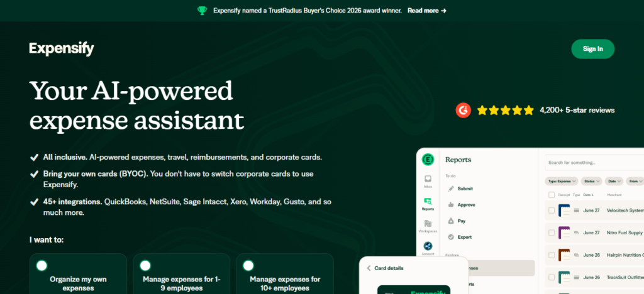The height and width of the screenshot is (294, 644).
Task: Click the brown receipt thumbnail for Hairpin Nutrition
Action: tap(564, 255)
